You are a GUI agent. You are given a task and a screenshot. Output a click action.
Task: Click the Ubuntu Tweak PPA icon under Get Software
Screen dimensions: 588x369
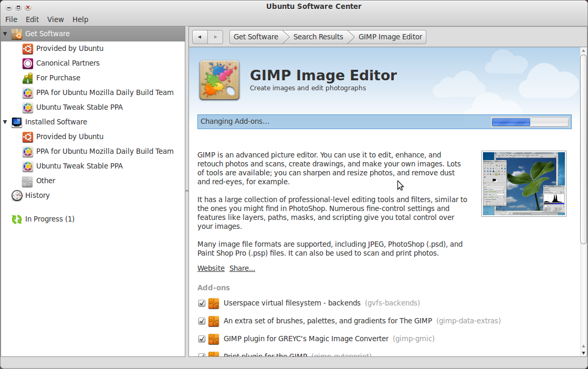tap(28, 107)
